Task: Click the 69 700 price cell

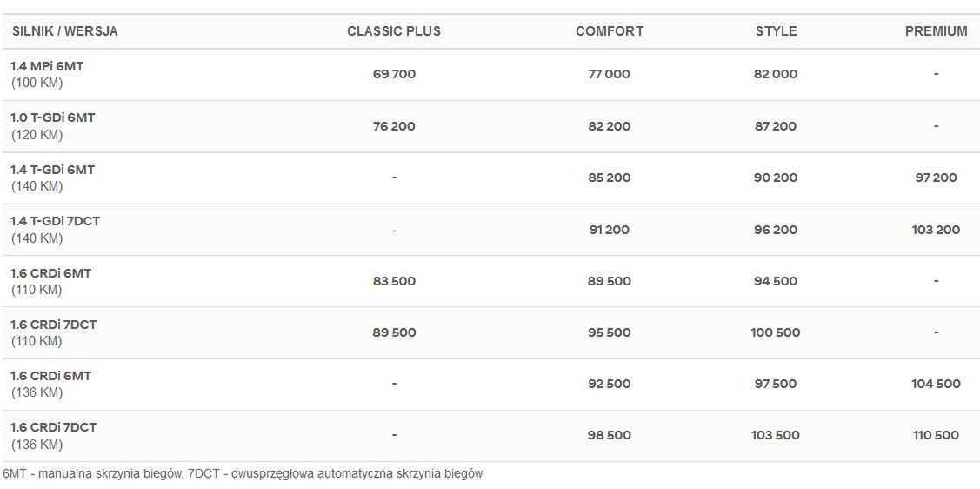Action: click(x=394, y=74)
